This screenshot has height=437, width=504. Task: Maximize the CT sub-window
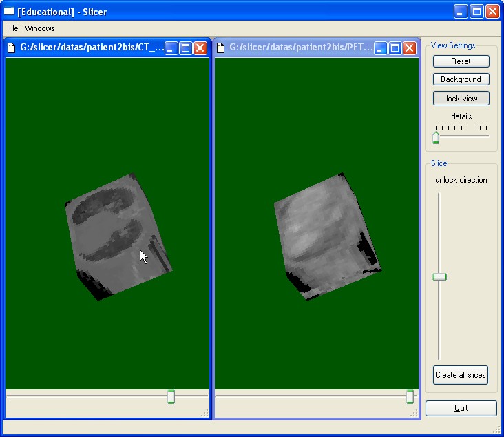point(185,48)
